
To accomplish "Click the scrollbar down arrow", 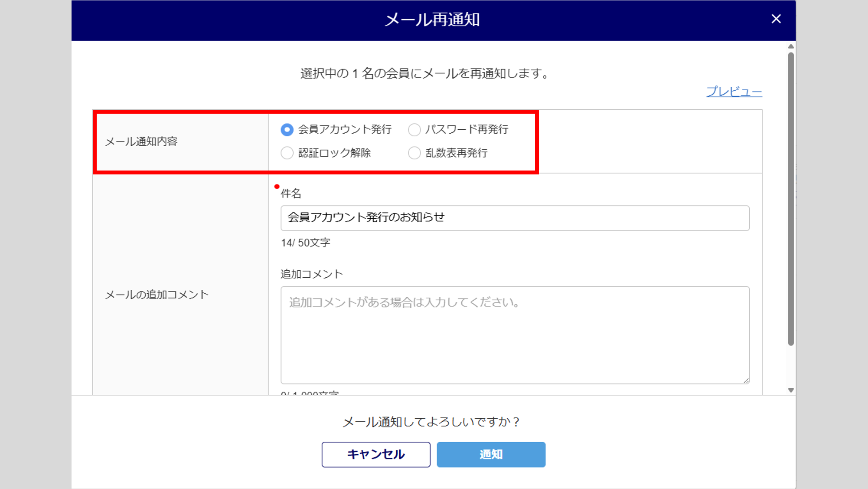I will pos(791,390).
